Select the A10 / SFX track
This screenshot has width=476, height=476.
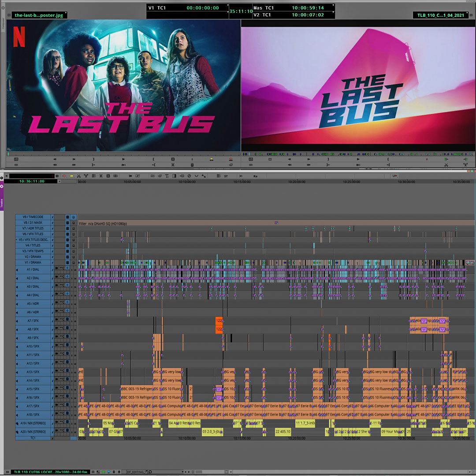(33, 346)
